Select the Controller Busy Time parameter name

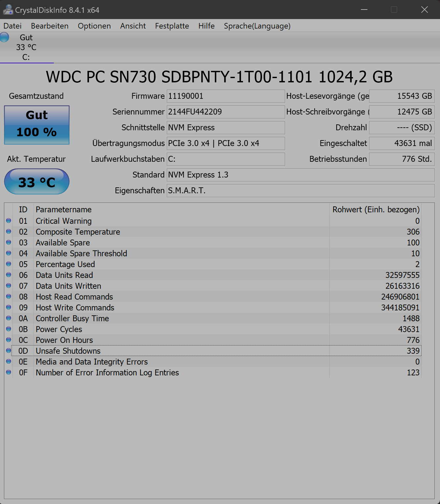tap(72, 318)
